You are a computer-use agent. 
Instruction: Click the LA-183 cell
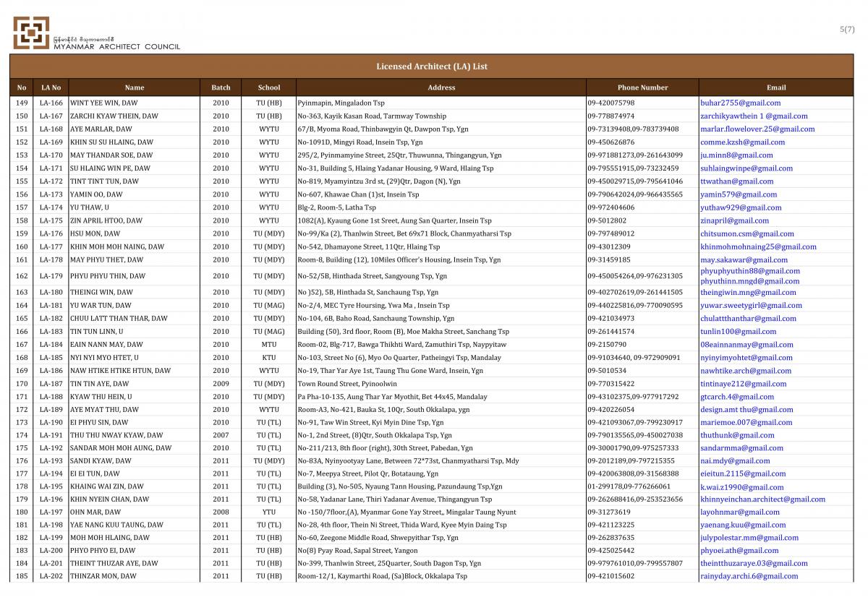point(51,331)
